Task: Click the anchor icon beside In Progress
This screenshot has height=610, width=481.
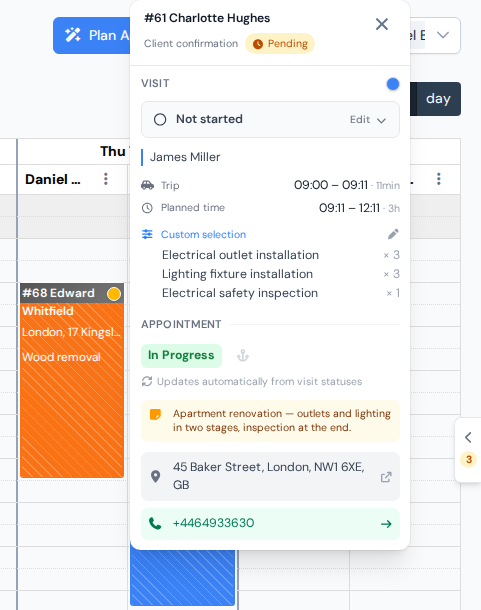Action: point(243,356)
